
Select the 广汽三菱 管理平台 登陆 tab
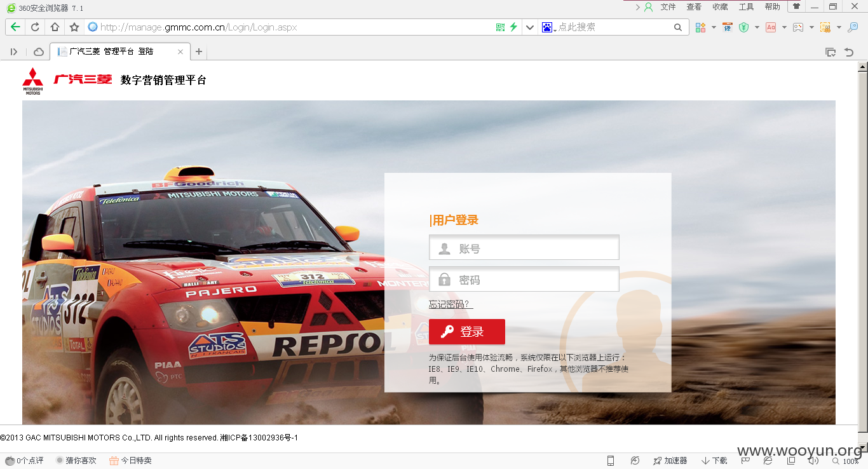[x=119, y=51]
